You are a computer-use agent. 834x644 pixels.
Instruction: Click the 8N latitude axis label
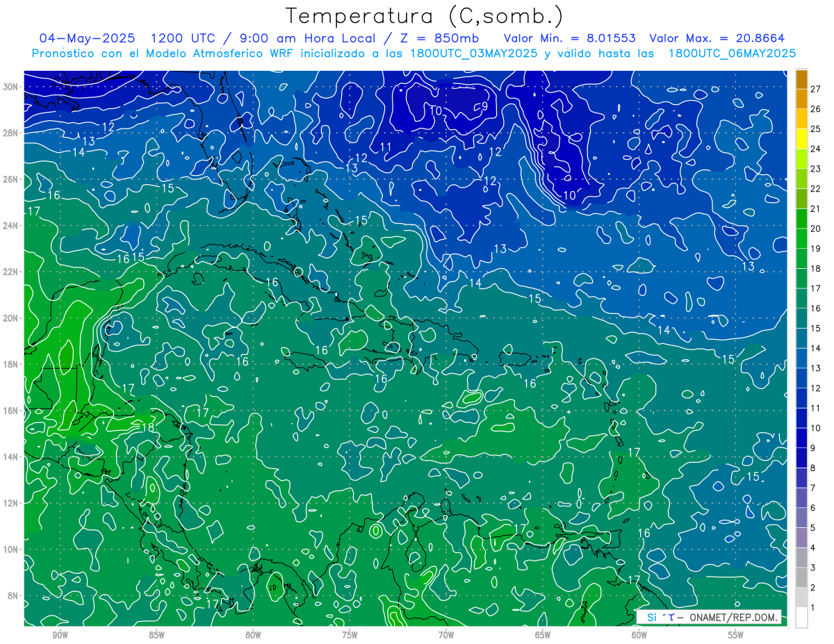13,595
